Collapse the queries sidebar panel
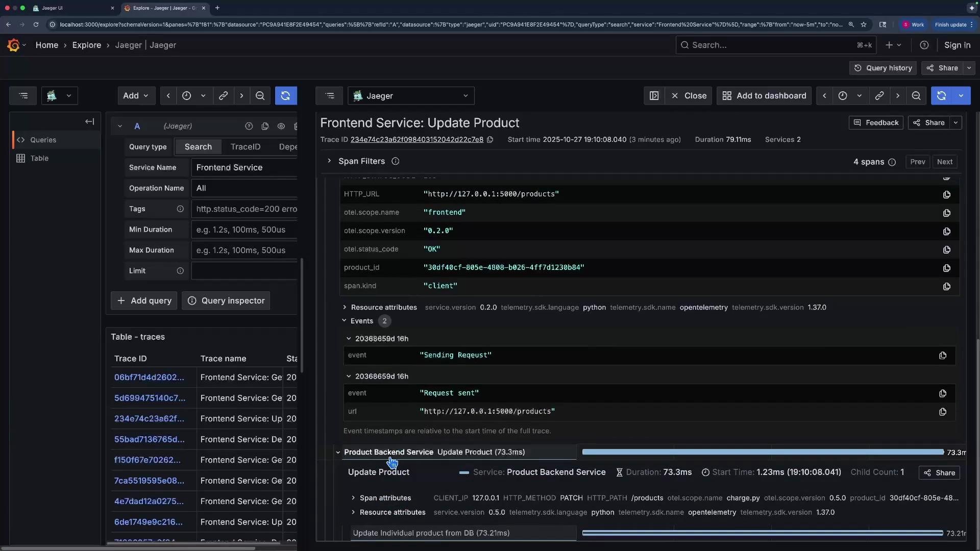 [x=89, y=121]
